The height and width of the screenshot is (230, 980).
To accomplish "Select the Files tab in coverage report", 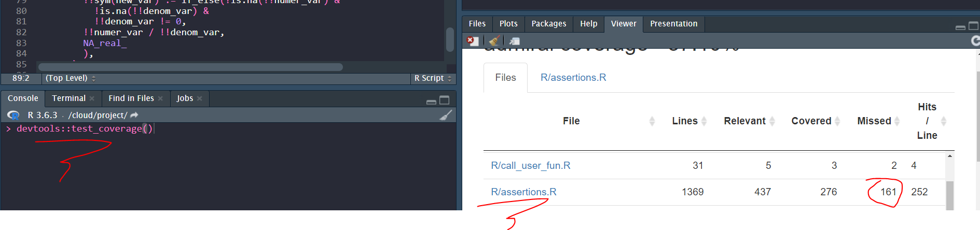I will coord(506,78).
